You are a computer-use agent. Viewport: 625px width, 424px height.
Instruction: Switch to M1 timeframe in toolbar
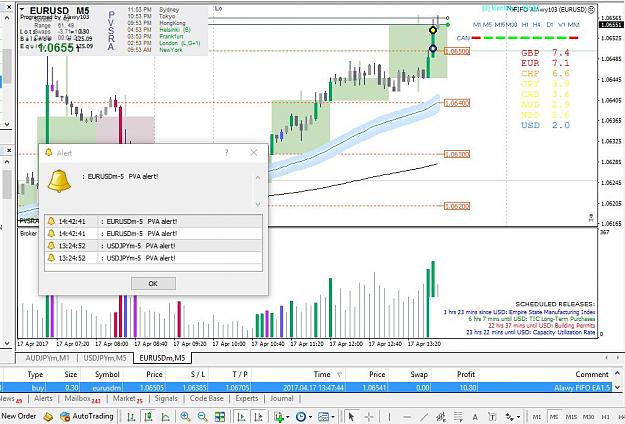pyautogui.click(x=537, y=417)
